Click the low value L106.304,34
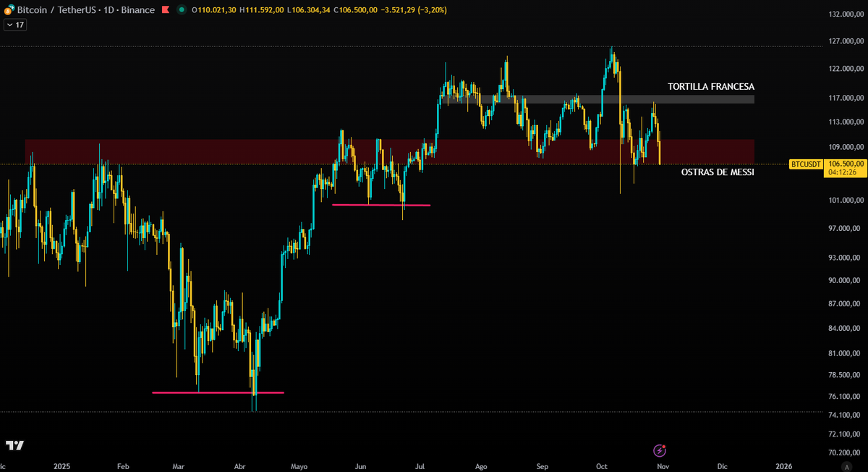Screen dimensions: 868x472 click(308, 10)
